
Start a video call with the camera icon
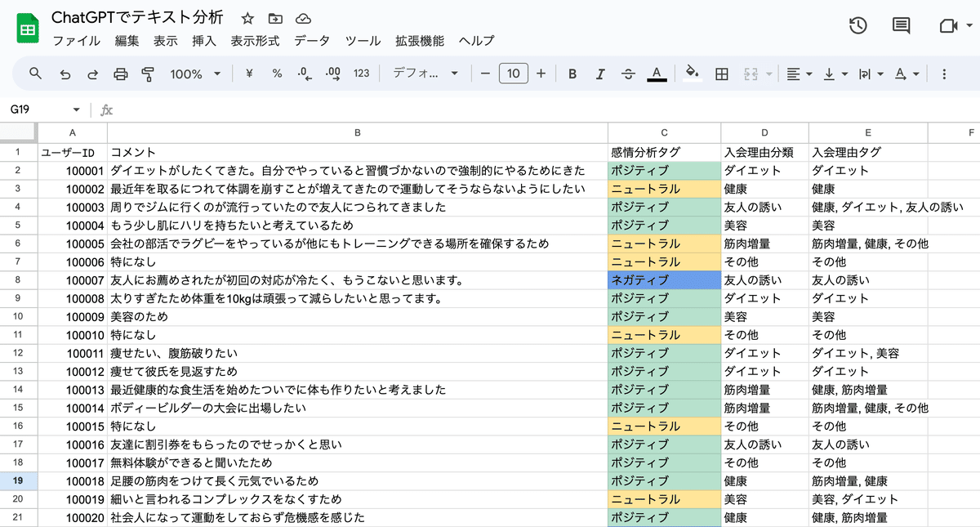pyautogui.click(x=947, y=26)
